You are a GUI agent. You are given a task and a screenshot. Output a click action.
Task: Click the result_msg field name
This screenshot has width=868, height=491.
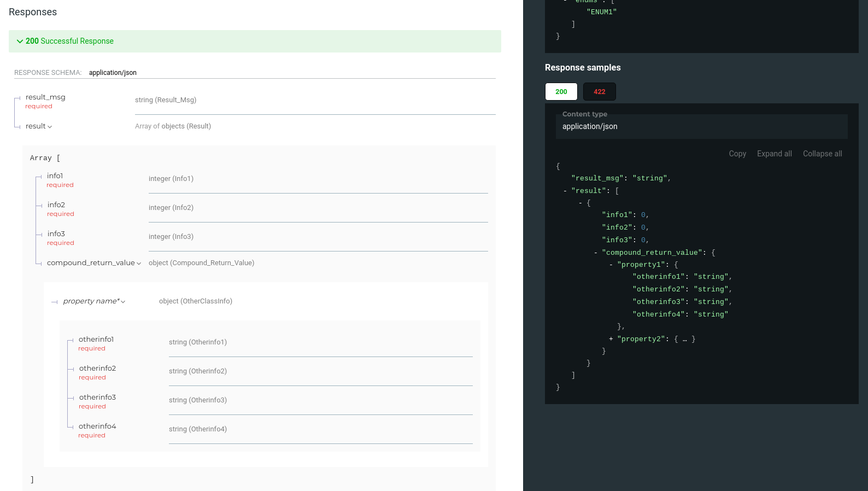pos(45,97)
